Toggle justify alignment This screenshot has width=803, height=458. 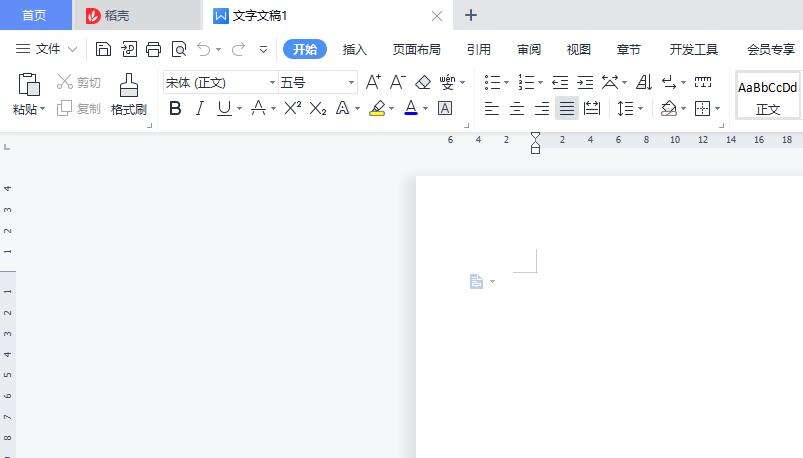click(566, 108)
